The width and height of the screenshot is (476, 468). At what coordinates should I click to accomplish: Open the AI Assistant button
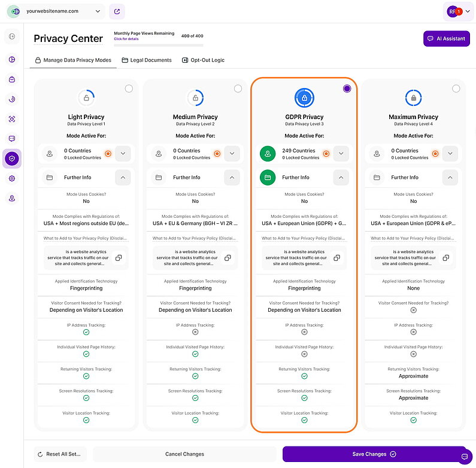pyautogui.click(x=446, y=38)
